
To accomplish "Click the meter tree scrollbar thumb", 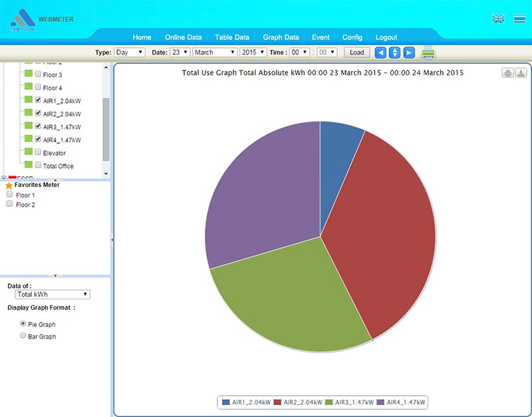I will pyautogui.click(x=106, y=129).
